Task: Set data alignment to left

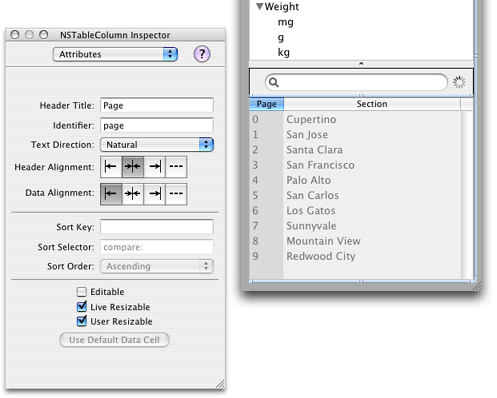Action: [x=111, y=194]
